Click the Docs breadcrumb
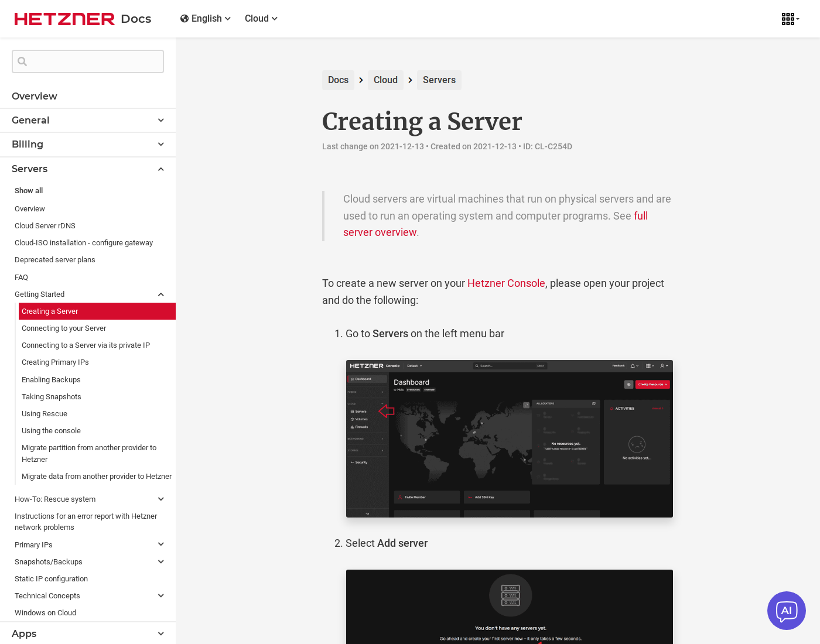Viewport: 820px width, 644px height. [x=338, y=80]
